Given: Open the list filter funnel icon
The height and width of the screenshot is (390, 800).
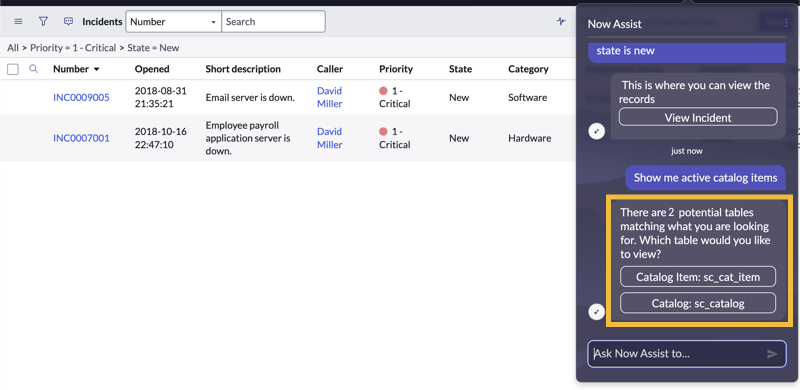Looking at the screenshot, I should point(43,21).
